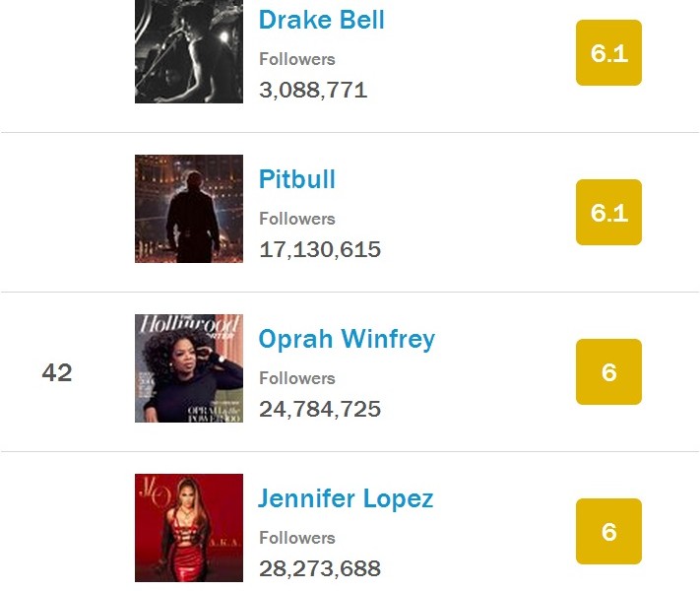
Task: Click Pitbull's 6.1 score badge
Action: click(608, 212)
